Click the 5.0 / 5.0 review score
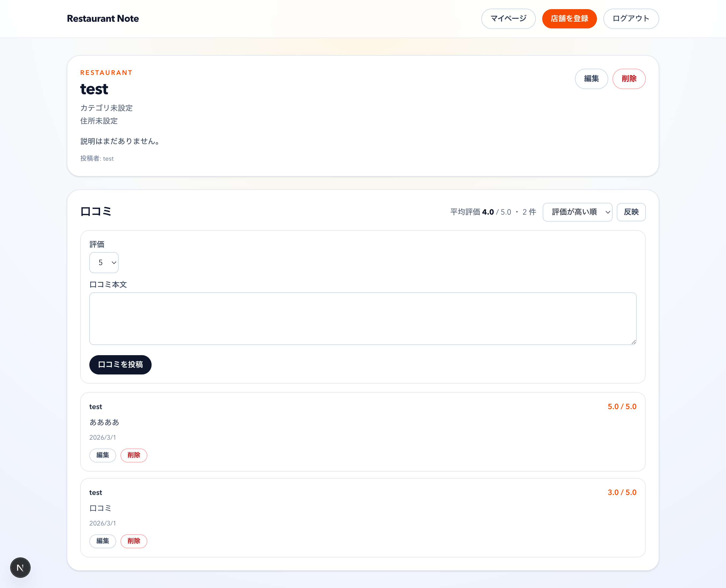The height and width of the screenshot is (588, 726). coord(622,406)
